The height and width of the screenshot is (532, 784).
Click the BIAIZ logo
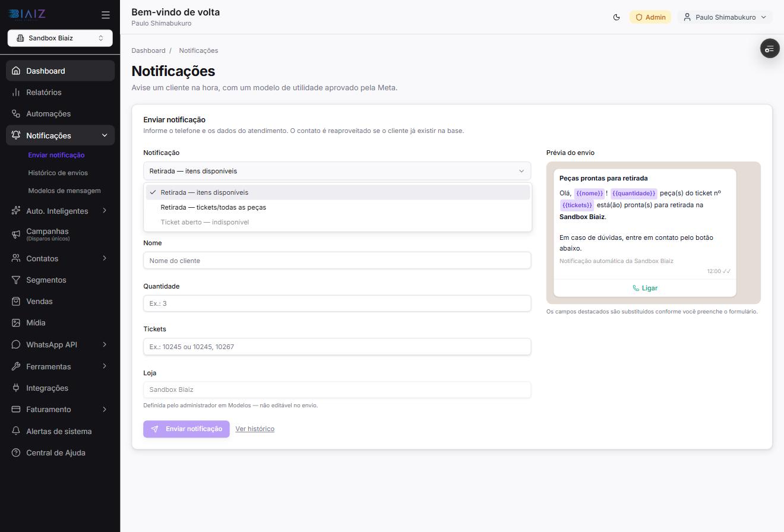[27, 14]
